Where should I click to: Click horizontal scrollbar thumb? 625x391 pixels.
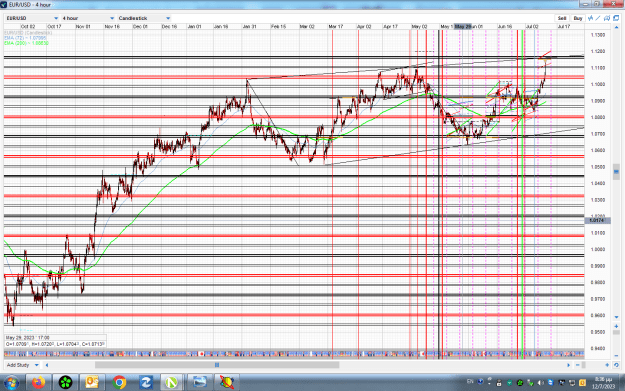[x=217, y=365]
